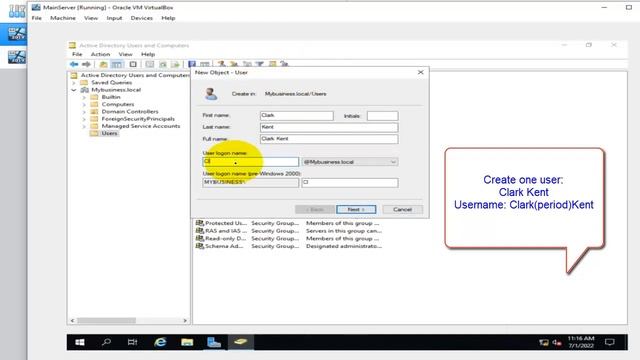Expand the Builtin container arrow

[x=84, y=97]
